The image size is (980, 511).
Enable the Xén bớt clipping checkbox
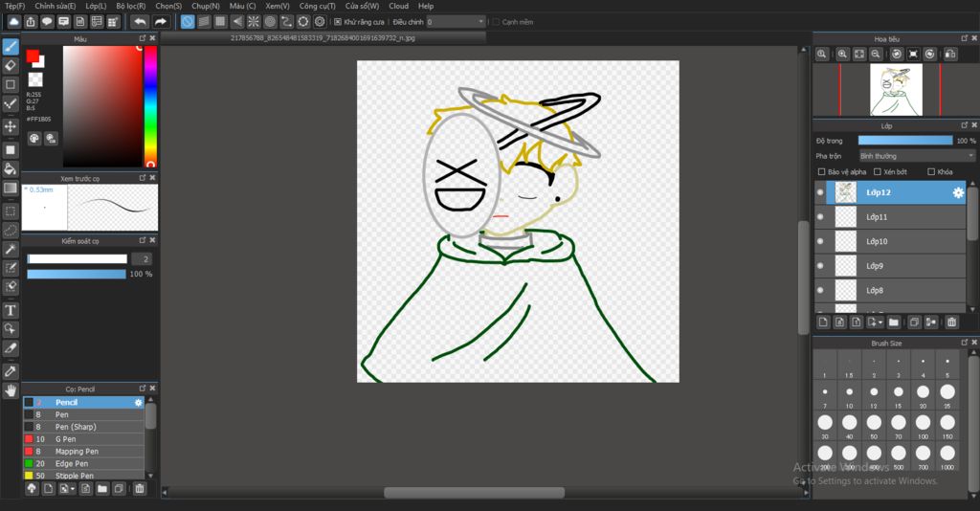(x=877, y=172)
